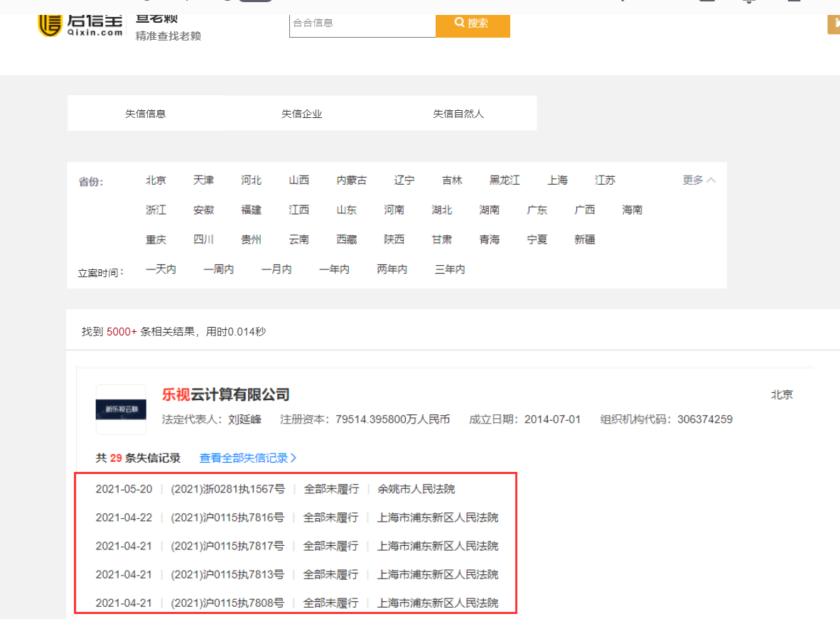Click the organization code 306374259
Viewport: 840px width, 619px height.
click(x=704, y=419)
